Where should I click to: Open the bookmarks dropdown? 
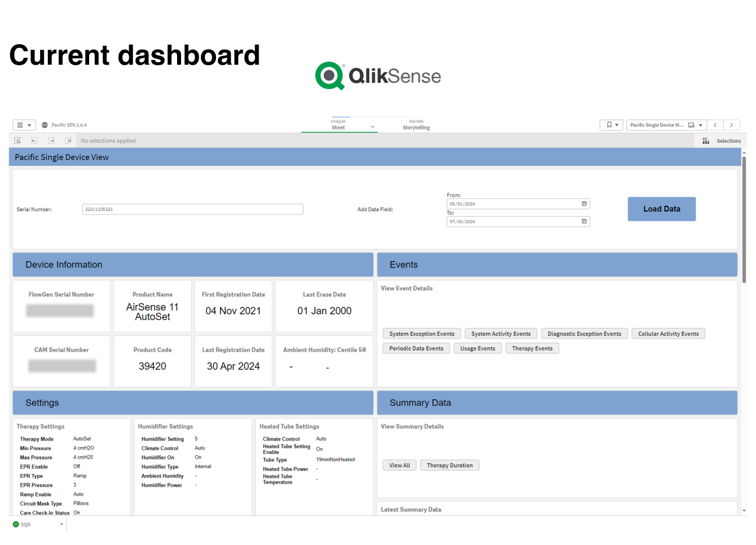612,125
